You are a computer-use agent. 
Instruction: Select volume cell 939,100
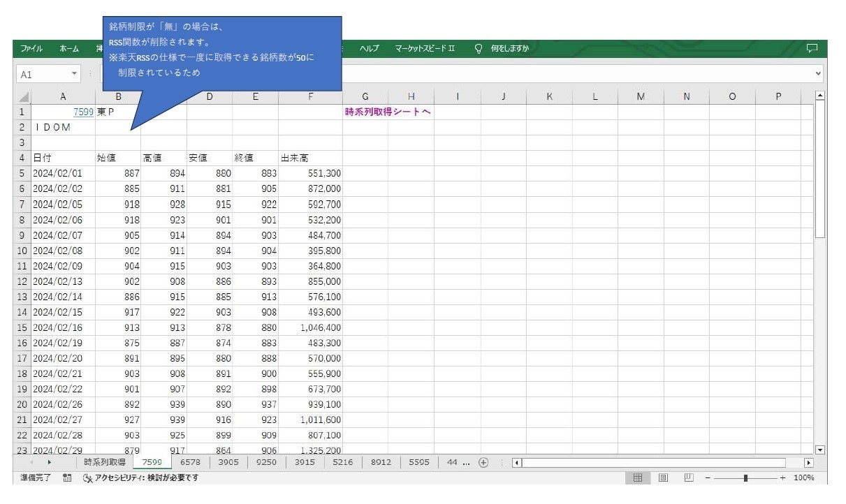[x=310, y=404]
